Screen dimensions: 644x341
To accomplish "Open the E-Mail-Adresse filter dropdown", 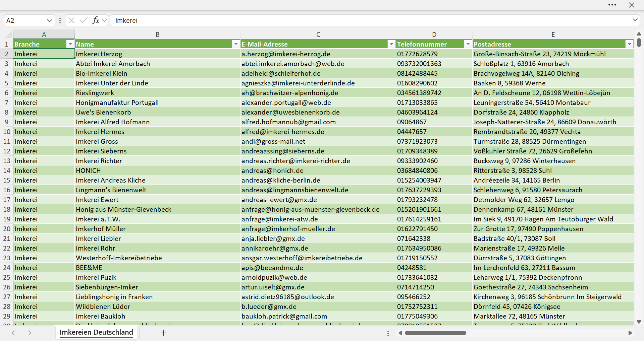I will [x=391, y=44].
